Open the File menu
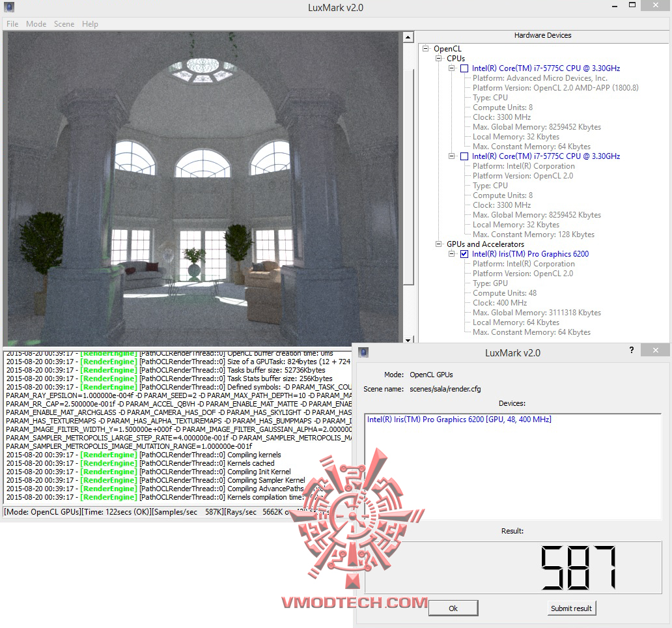 pyautogui.click(x=12, y=24)
